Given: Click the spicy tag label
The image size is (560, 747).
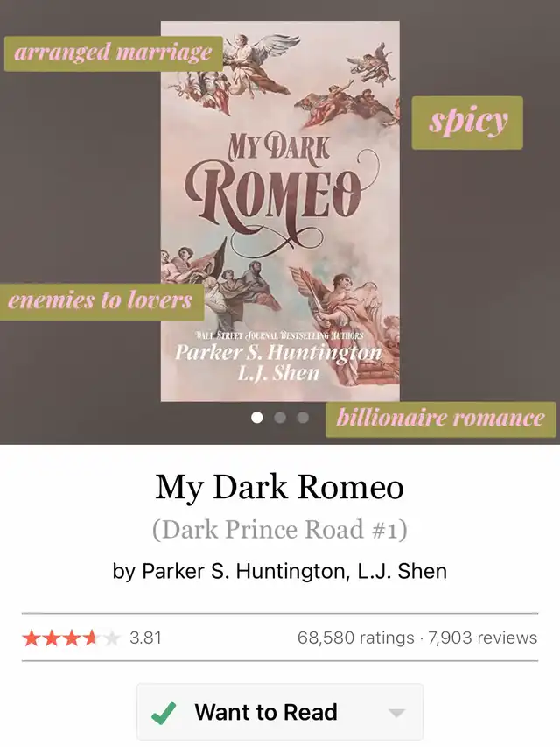Looking at the screenshot, I should [467, 123].
